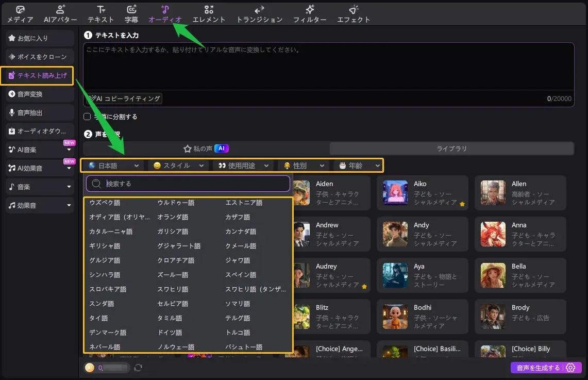Viewport: 588px width, 380px height.
Task: Click the settings gear near 音声を生成する
Action: pyautogui.click(x=570, y=368)
